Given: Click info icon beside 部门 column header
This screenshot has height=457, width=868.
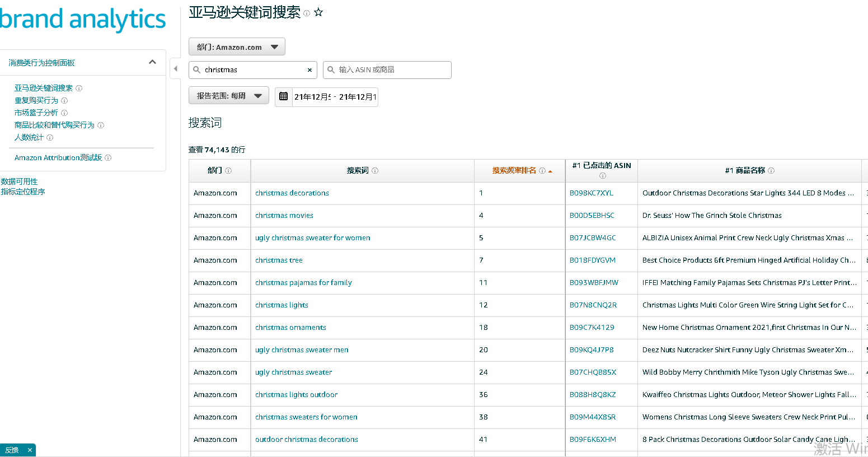Looking at the screenshot, I should (x=228, y=171).
